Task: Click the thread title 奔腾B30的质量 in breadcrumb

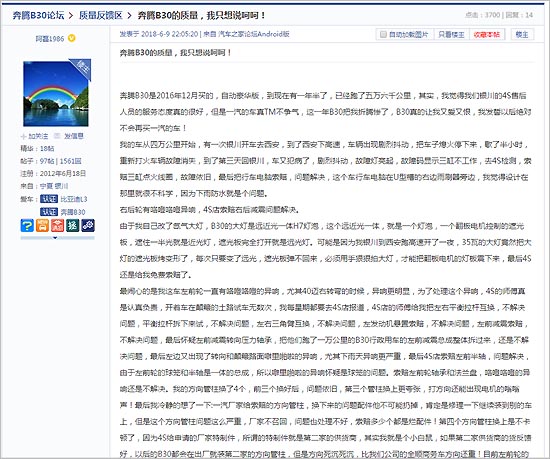Action: [x=201, y=15]
